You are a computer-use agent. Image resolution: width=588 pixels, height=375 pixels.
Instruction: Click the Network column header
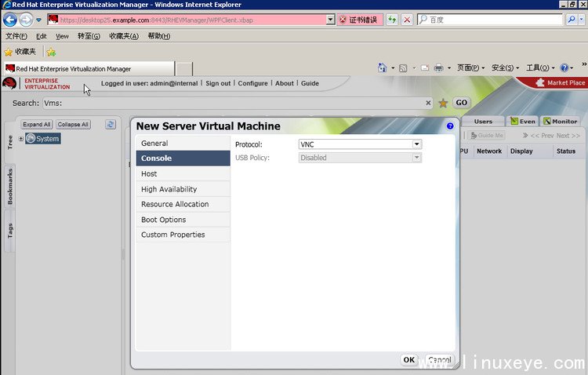[489, 151]
